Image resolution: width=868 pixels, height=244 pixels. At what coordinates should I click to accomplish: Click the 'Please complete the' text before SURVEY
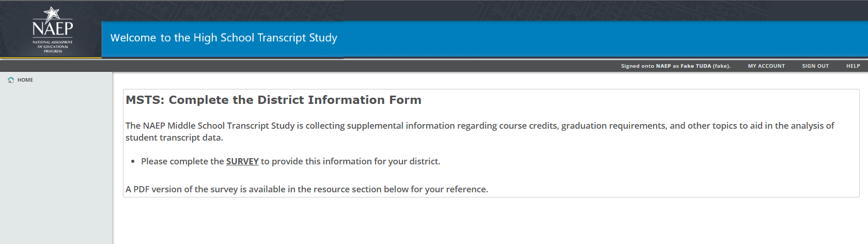point(182,161)
